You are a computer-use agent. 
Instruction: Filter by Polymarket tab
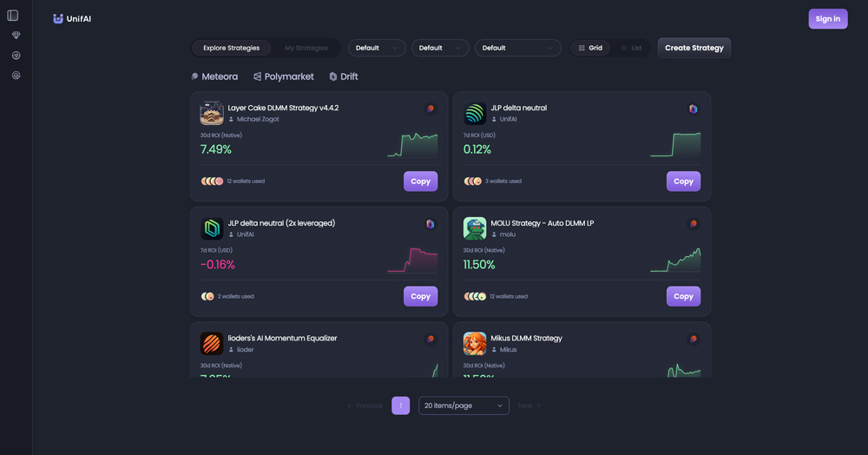pos(284,76)
